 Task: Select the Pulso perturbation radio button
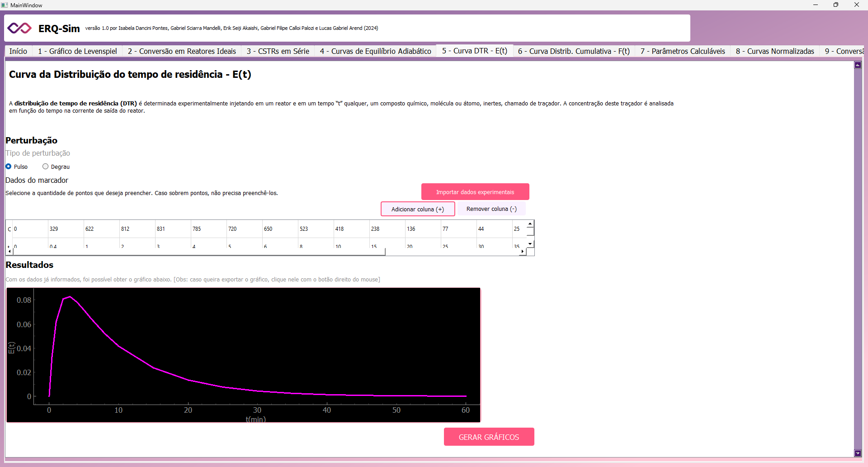click(x=9, y=167)
